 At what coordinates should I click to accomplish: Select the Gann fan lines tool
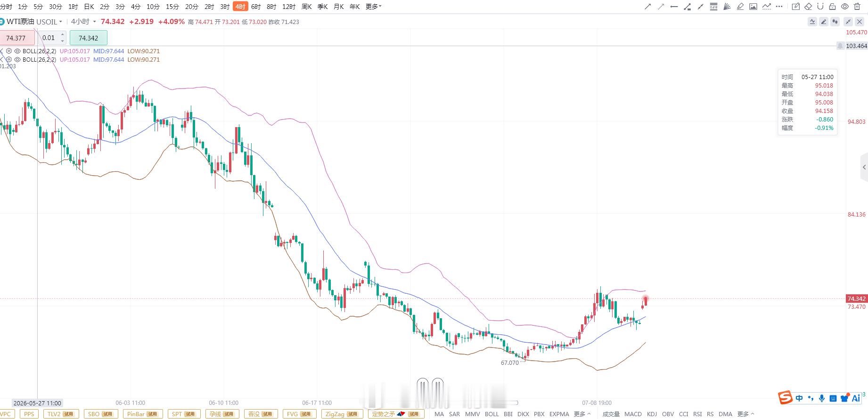pyautogui.click(x=727, y=7)
